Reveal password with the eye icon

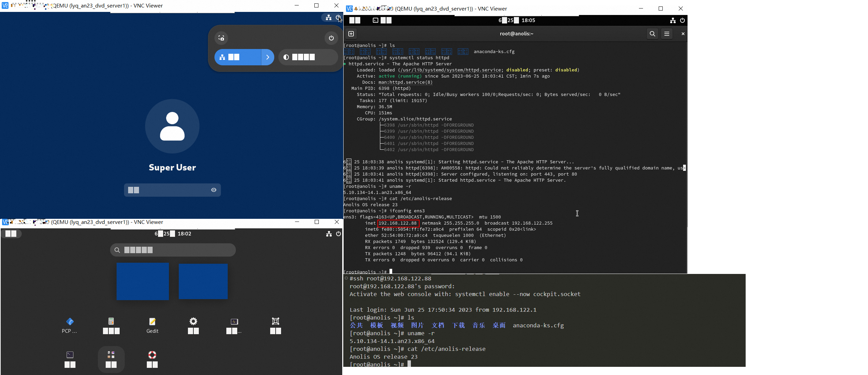[x=214, y=190]
